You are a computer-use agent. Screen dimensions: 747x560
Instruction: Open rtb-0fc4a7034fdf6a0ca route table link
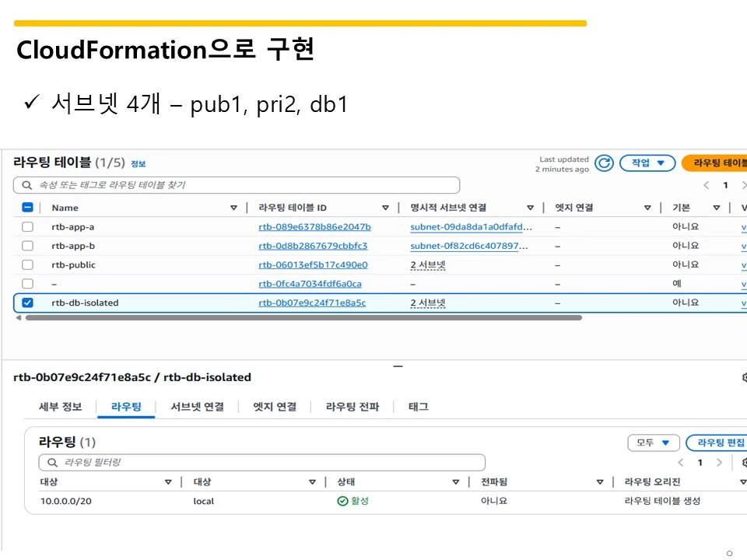tap(310, 285)
